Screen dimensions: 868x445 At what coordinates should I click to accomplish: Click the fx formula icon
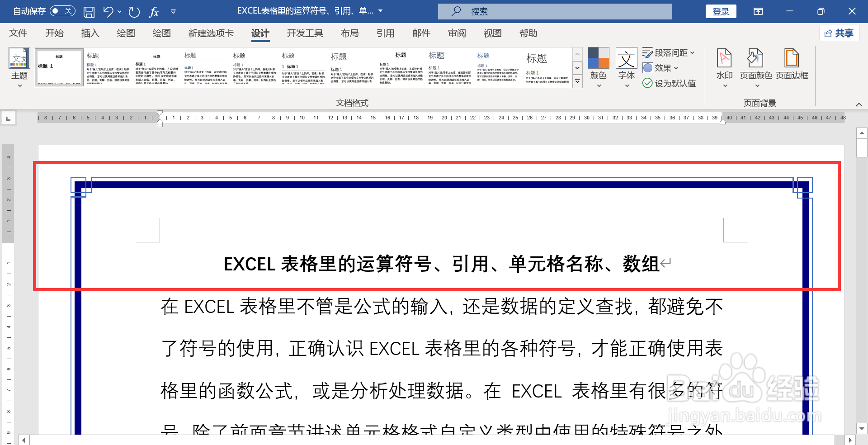[x=154, y=12]
